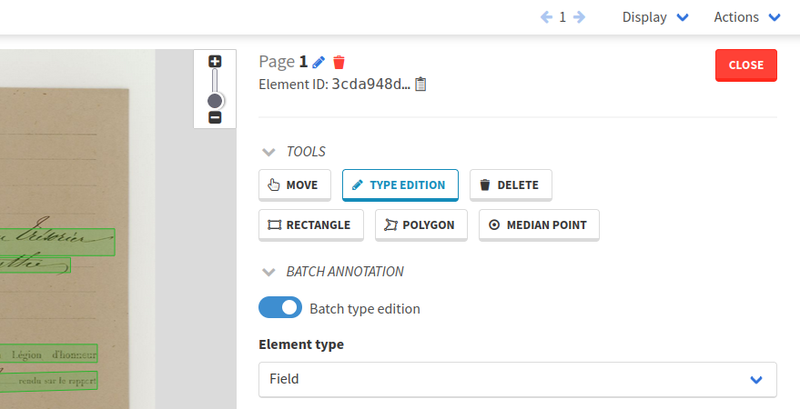Open the Element type Field dropdown

click(x=517, y=379)
